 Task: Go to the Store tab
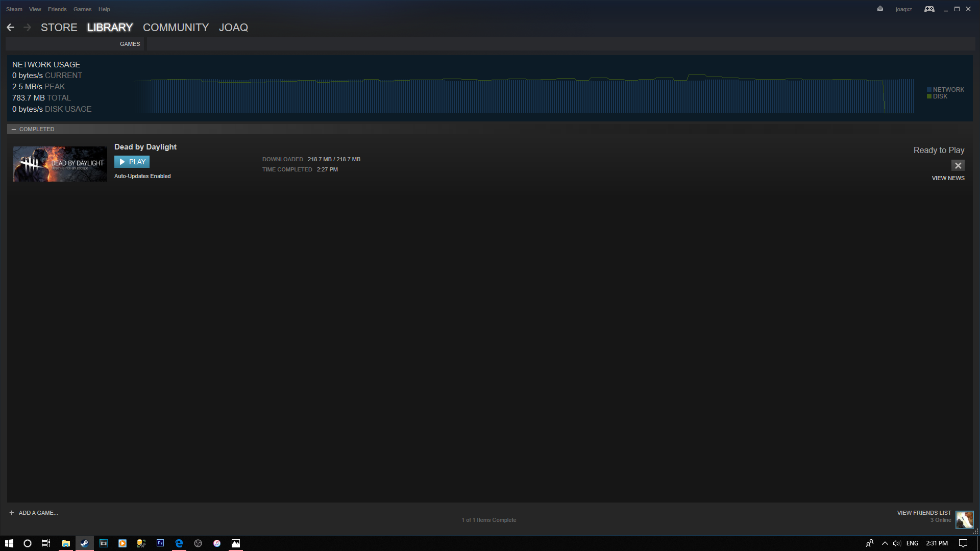[59, 28]
